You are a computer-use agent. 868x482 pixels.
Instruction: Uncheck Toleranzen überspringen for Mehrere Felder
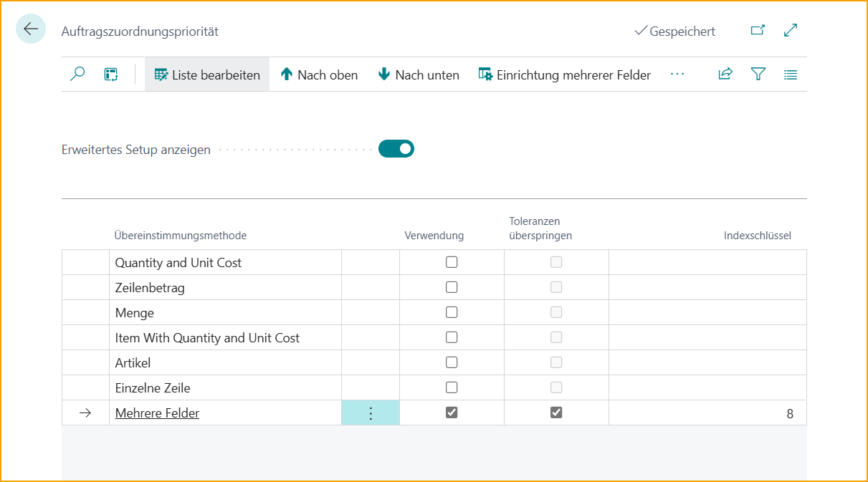tap(556, 413)
